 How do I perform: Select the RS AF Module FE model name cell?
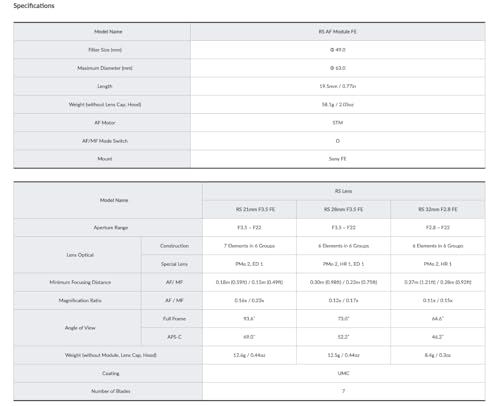[x=338, y=32]
